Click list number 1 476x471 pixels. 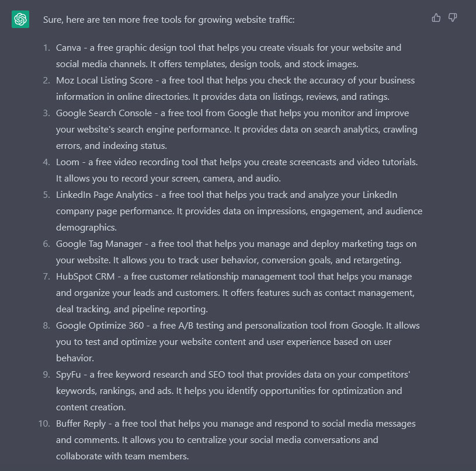click(47, 48)
